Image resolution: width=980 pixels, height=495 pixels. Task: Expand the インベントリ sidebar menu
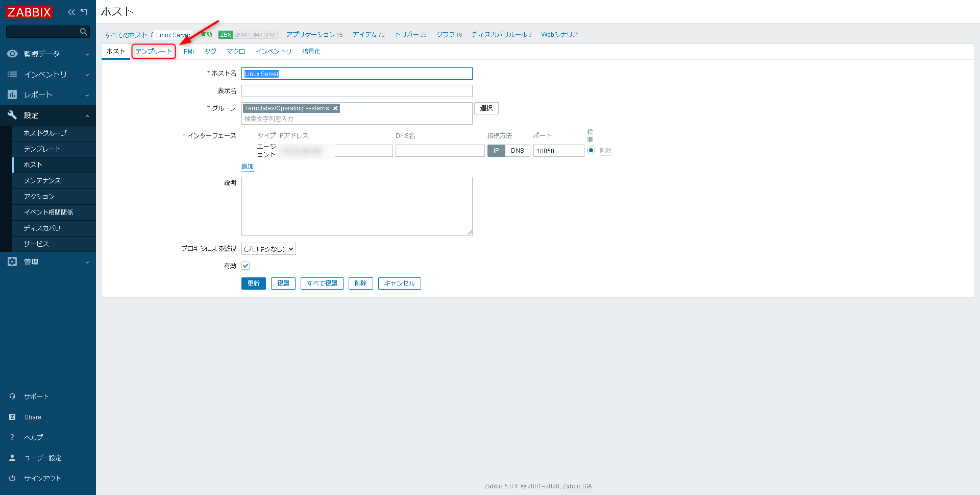point(48,74)
